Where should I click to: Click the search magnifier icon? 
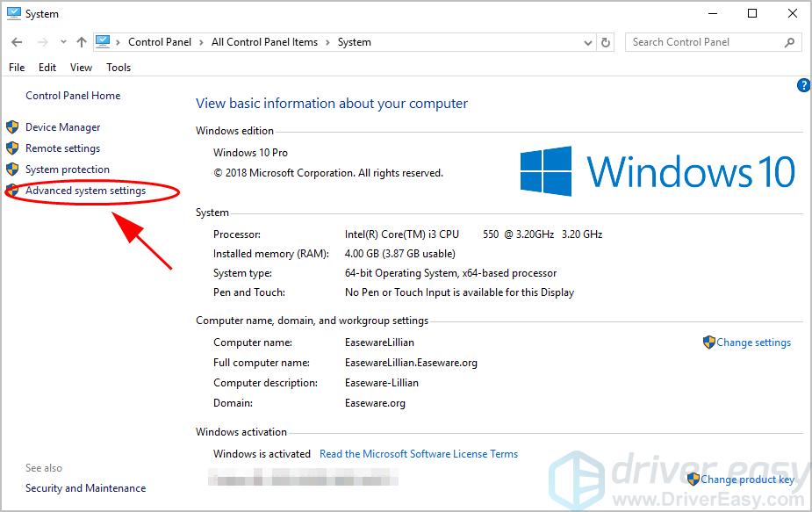[790, 42]
